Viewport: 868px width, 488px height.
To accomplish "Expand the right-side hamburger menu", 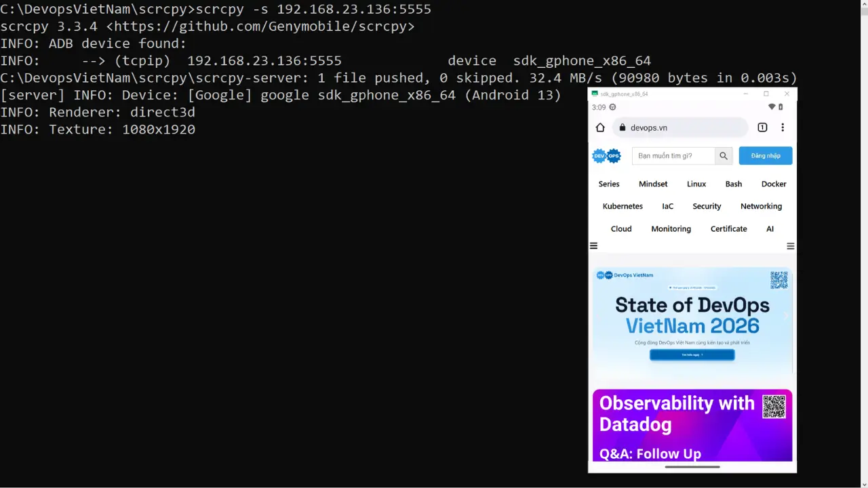I will click(x=790, y=246).
